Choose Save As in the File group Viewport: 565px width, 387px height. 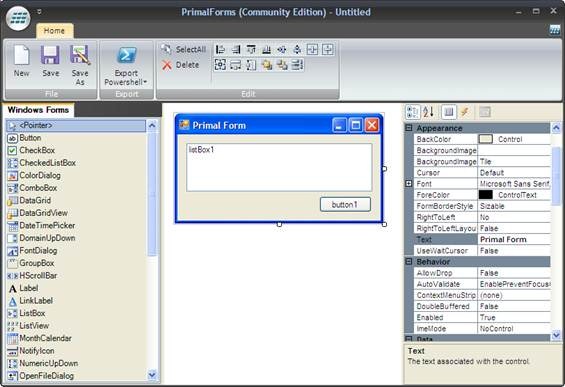[80, 66]
